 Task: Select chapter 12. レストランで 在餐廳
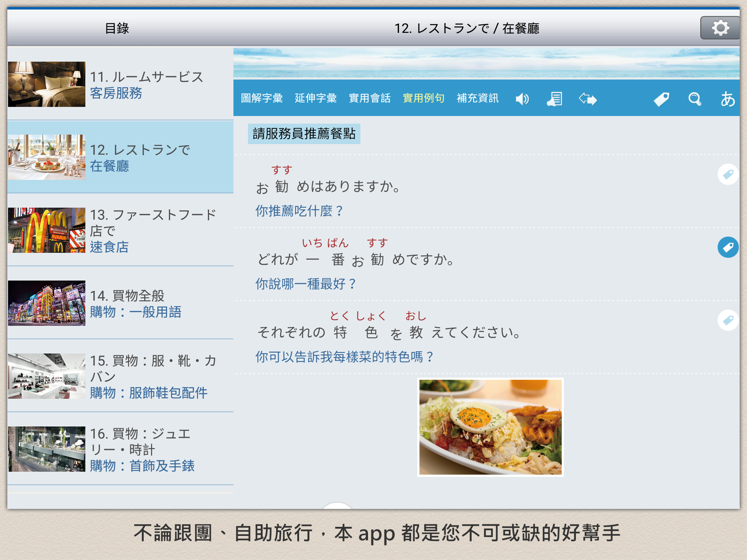(x=120, y=157)
